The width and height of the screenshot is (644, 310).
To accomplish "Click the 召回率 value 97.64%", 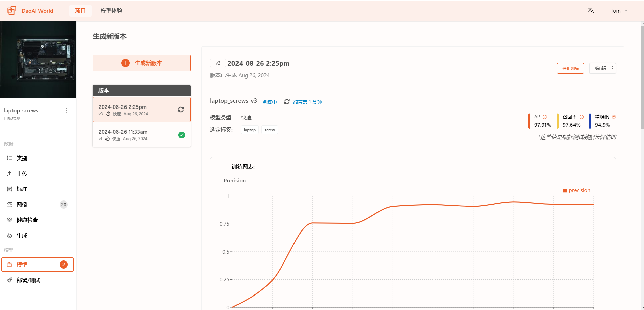I will click(571, 125).
